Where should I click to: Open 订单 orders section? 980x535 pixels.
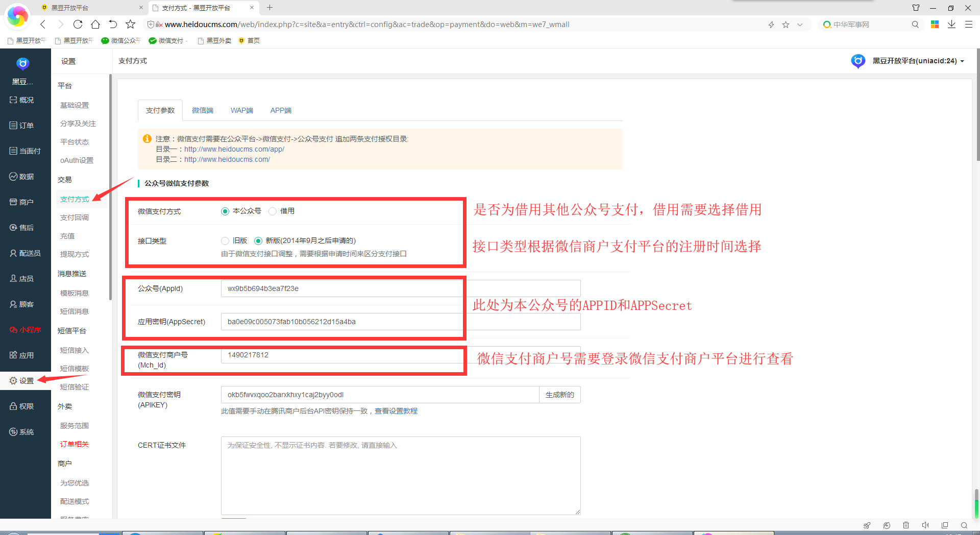[22, 126]
